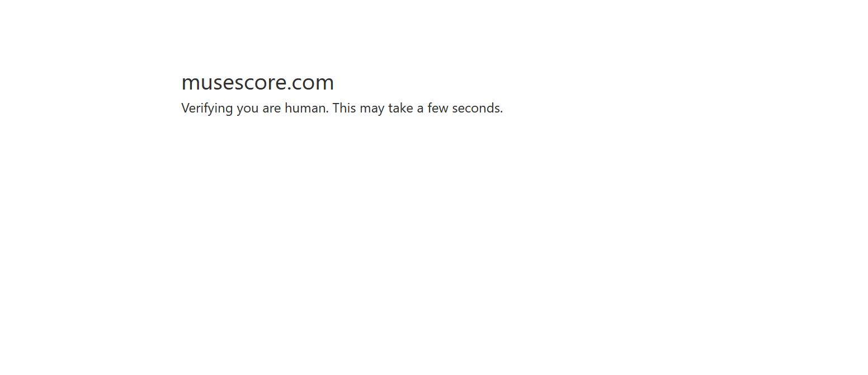Click the capital "V" in "Verifying"

click(x=186, y=107)
